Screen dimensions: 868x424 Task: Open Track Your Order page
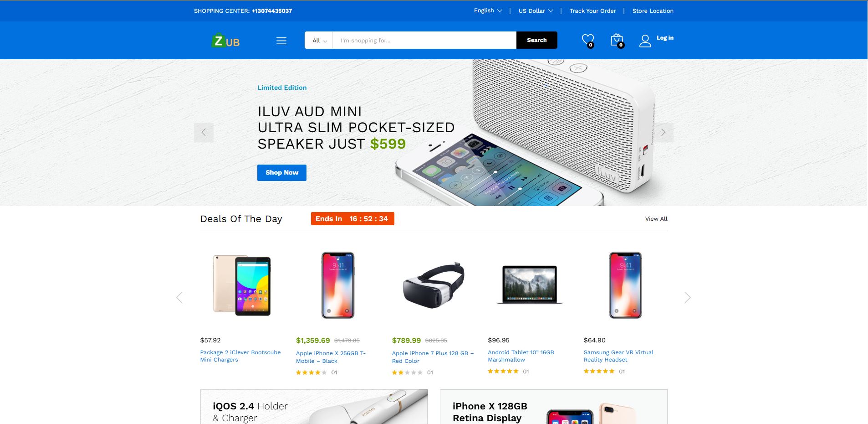592,10
